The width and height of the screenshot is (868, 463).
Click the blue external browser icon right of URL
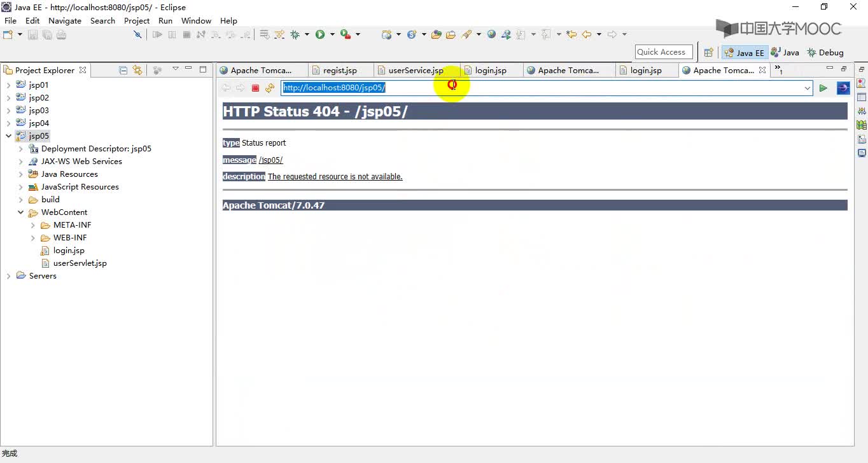click(x=843, y=88)
